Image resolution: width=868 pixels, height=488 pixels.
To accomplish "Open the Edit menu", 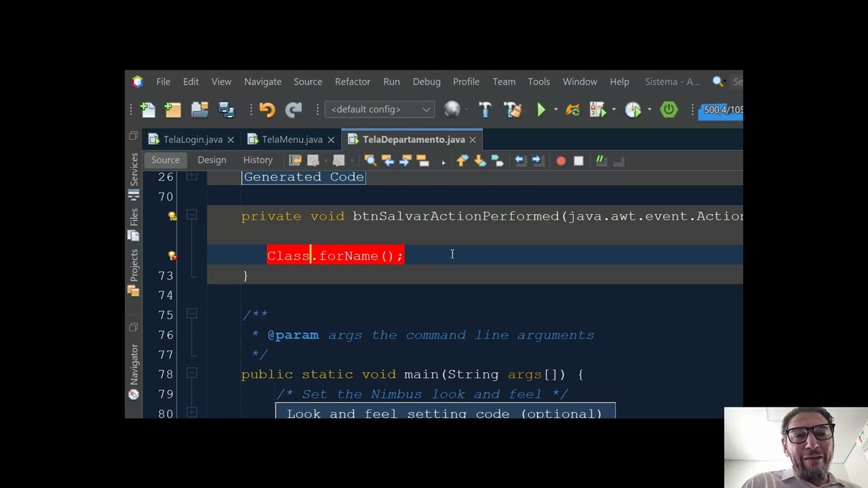I will [191, 81].
